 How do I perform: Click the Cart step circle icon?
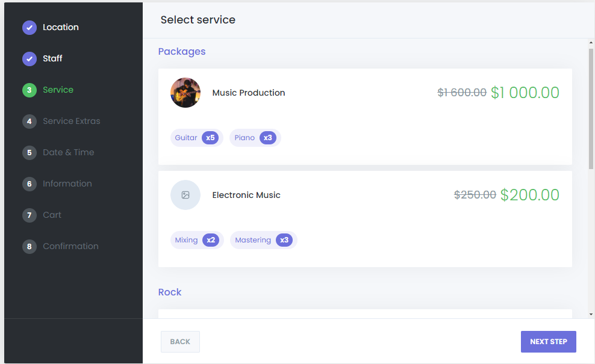pos(29,215)
